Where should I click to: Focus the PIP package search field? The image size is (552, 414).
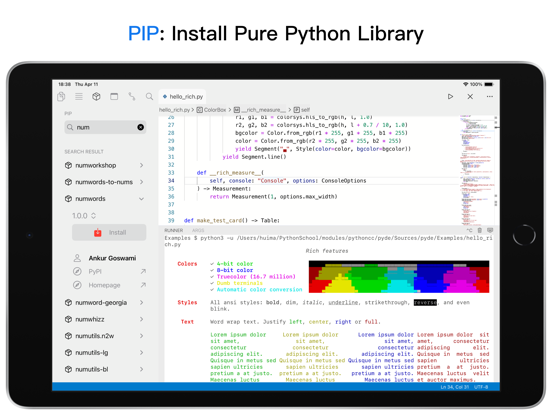tap(105, 127)
